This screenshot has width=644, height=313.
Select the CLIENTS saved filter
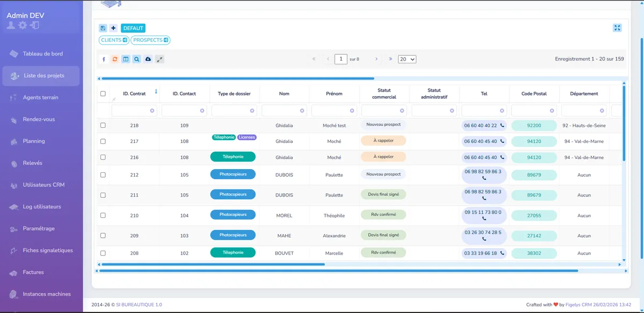click(114, 40)
